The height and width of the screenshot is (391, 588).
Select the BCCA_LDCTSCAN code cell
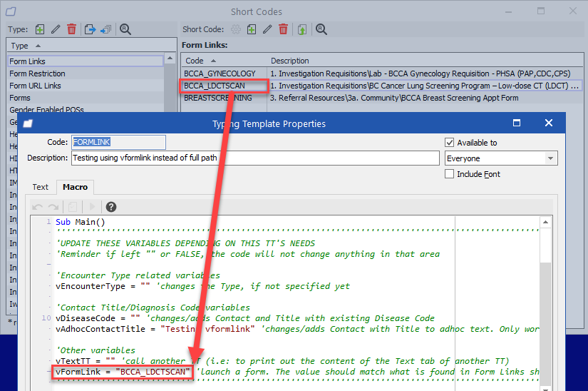[224, 86]
